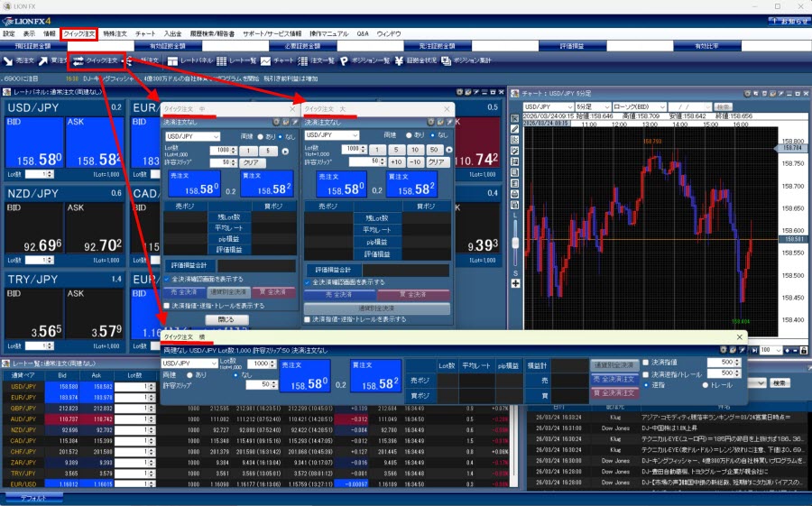
Task: Click the 売注文 toolbar icon
Action: click(x=8, y=60)
